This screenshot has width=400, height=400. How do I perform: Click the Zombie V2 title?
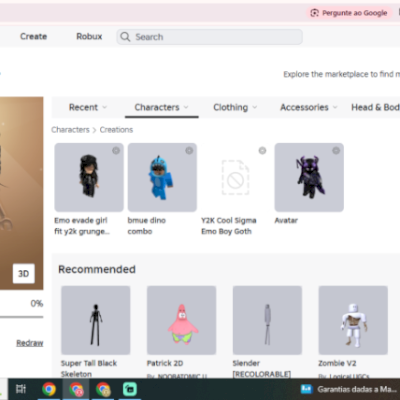pos(337,363)
